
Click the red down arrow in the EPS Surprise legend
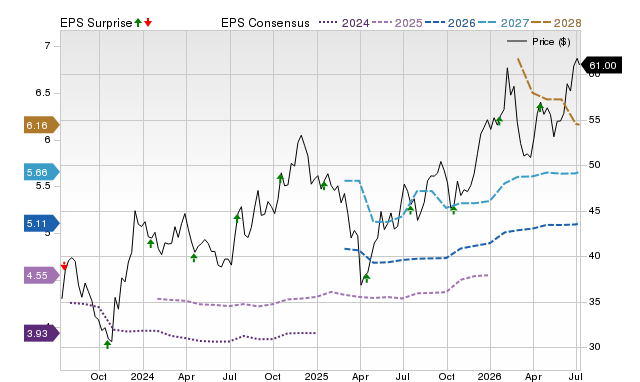148,23
